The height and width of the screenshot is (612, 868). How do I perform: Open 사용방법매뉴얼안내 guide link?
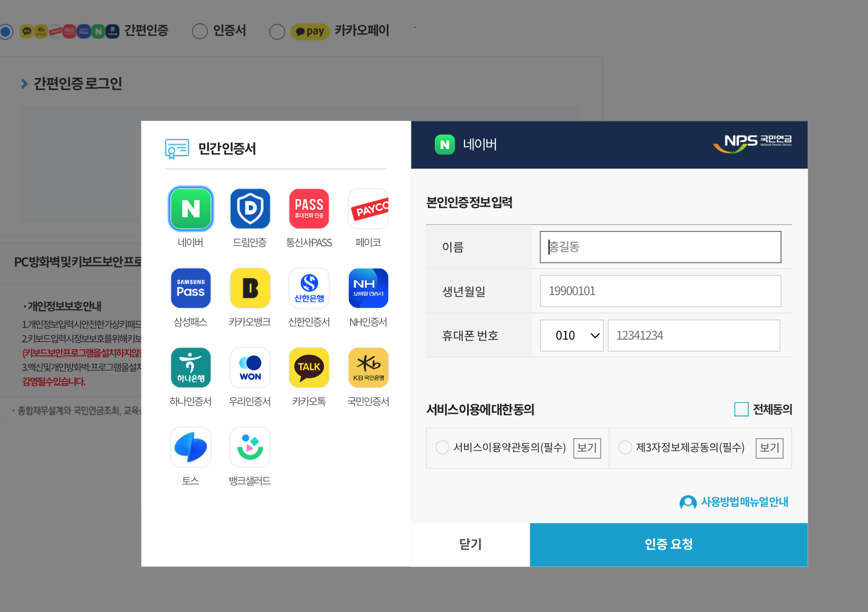point(734,502)
